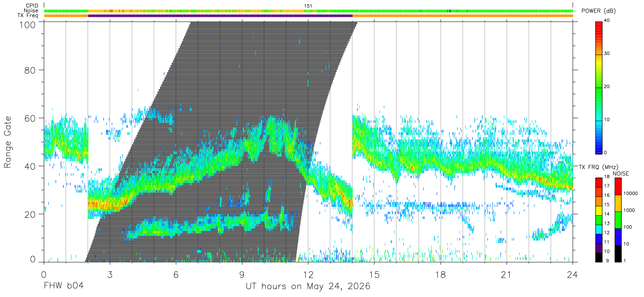Click the 30 dB power scale label
644x297 pixels.
pos(608,53)
